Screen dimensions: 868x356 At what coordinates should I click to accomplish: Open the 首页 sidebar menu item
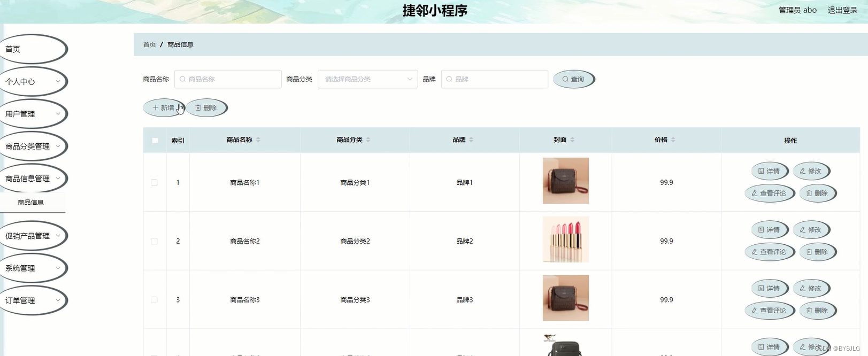click(33, 49)
